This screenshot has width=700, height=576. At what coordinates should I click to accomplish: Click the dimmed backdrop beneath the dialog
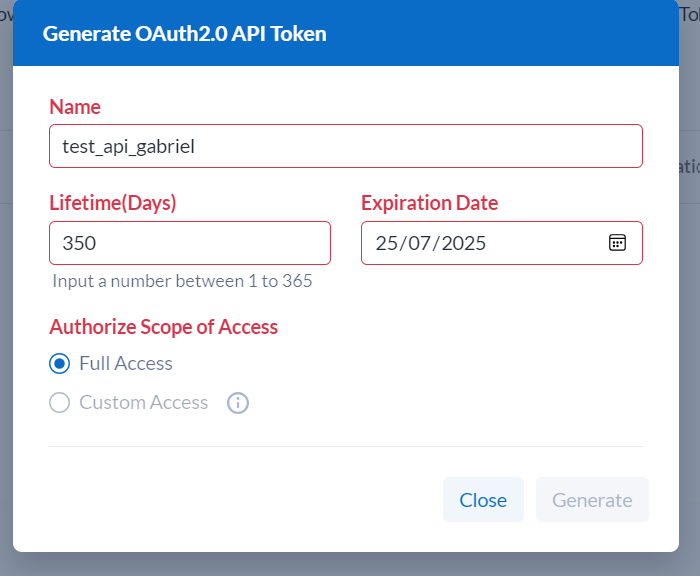point(350,565)
